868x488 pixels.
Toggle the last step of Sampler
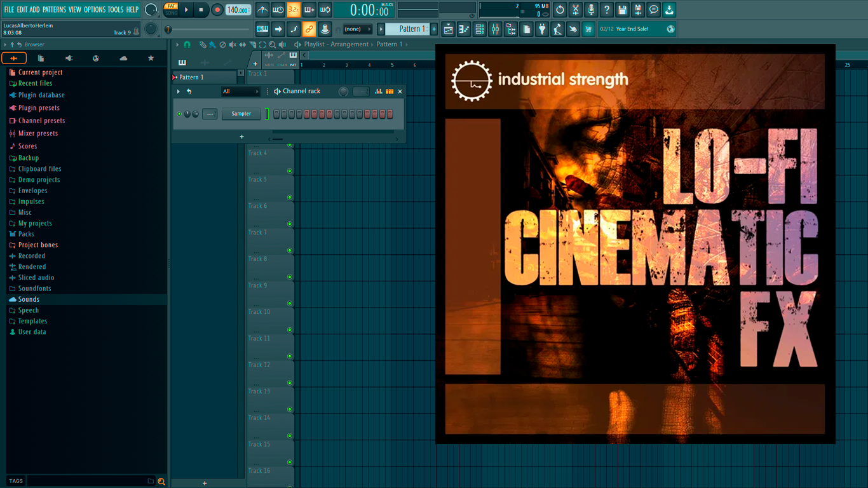[390, 114]
